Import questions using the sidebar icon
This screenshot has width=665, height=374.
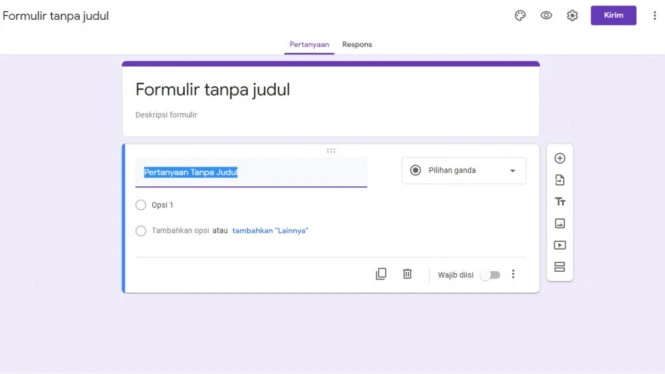pos(559,180)
